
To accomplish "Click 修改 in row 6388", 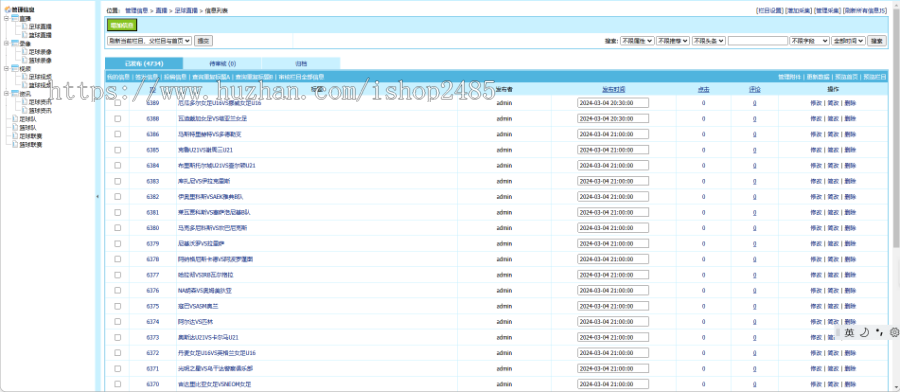I will click(x=816, y=119).
